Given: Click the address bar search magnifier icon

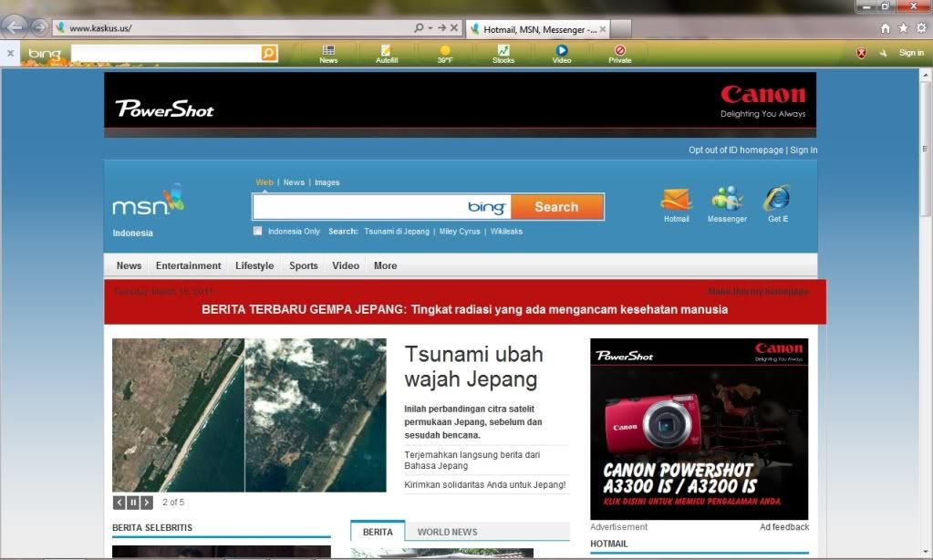Looking at the screenshot, I should point(419,27).
